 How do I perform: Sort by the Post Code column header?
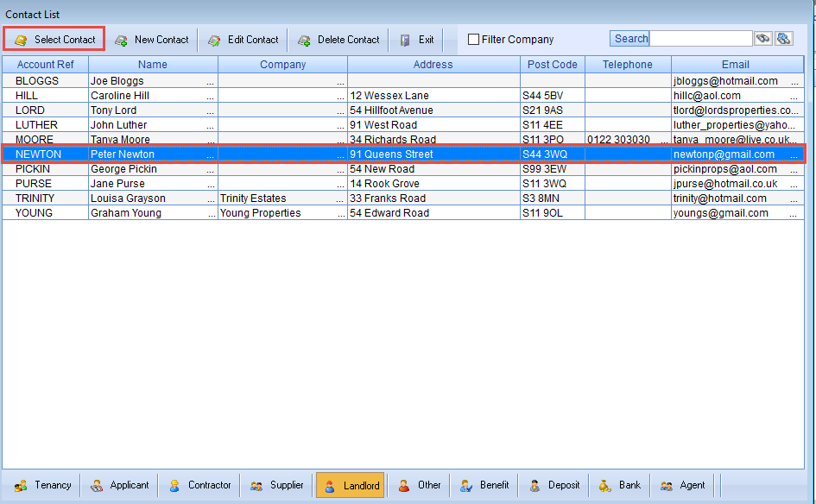552,65
